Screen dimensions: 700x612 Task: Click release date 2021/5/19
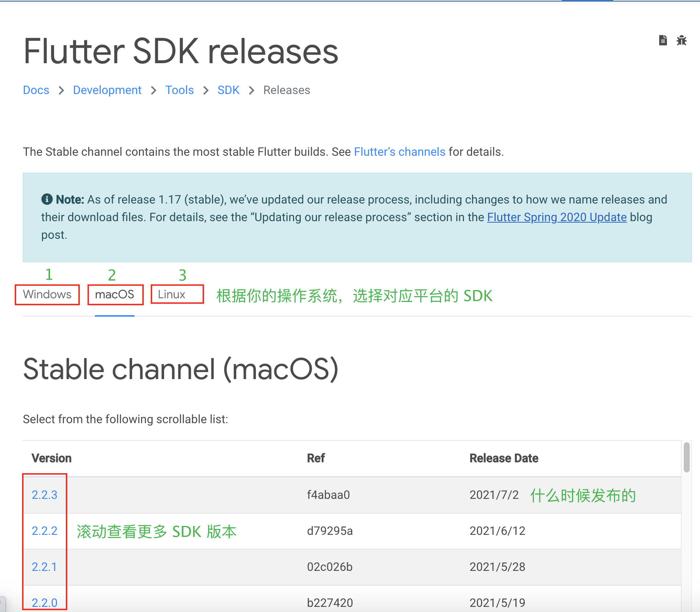click(x=497, y=603)
